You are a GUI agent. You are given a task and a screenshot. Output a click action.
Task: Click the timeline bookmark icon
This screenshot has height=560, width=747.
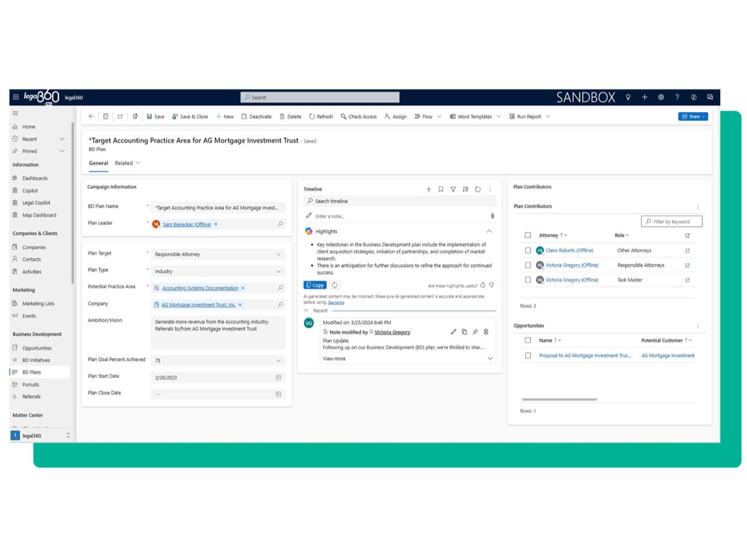click(x=441, y=189)
